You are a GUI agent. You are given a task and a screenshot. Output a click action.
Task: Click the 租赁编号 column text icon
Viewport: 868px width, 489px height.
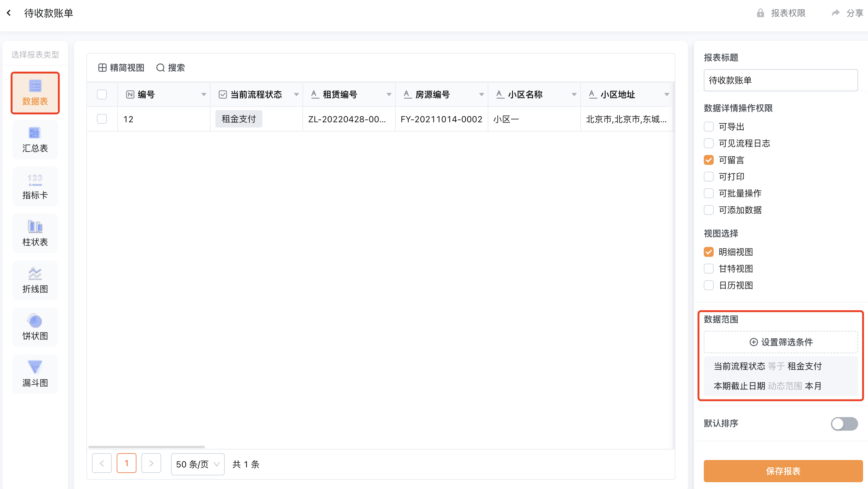[x=315, y=95]
